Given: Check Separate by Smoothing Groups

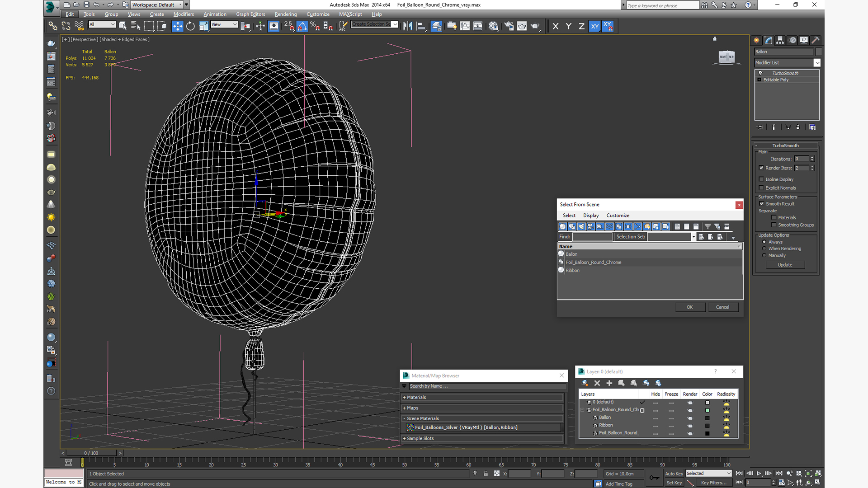Looking at the screenshot, I should click(x=774, y=225).
